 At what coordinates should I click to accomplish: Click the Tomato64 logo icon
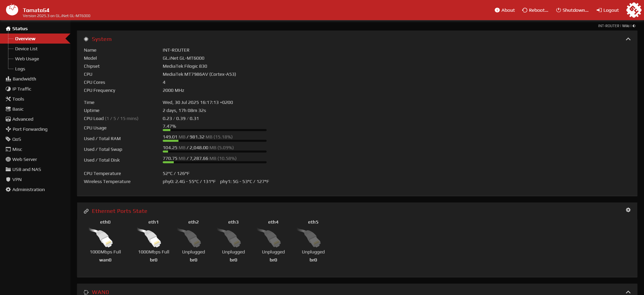12,10
